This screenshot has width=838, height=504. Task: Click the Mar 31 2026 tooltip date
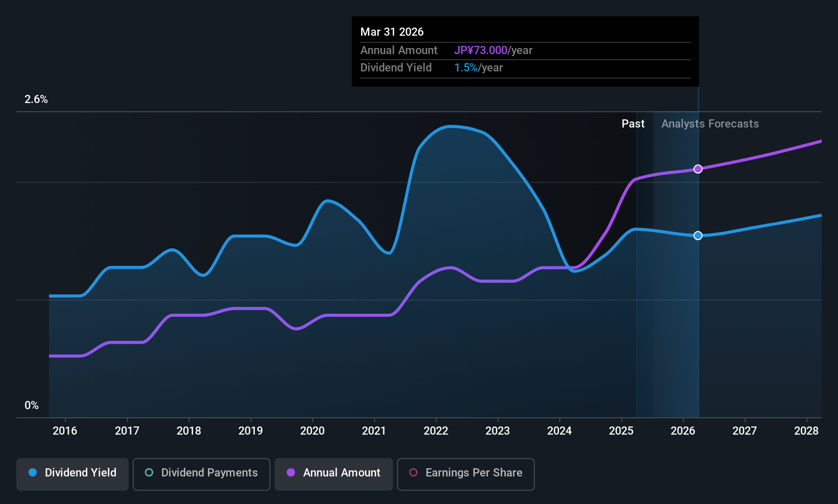pyautogui.click(x=392, y=32)
